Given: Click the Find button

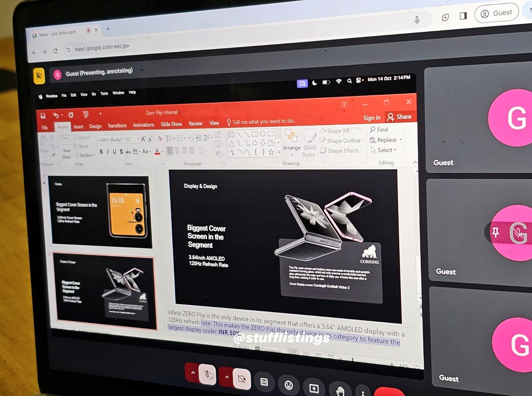Looking at the screenshot, I should click(x=379, y=129).
